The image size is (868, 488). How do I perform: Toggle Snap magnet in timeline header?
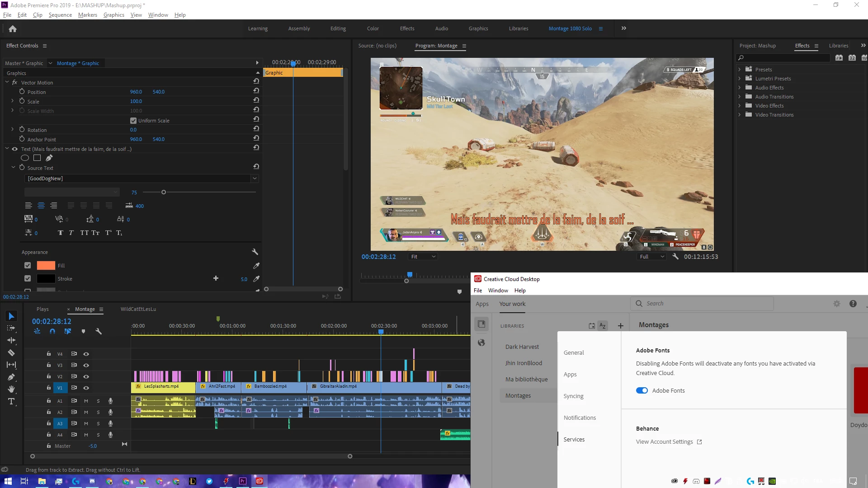52,331
